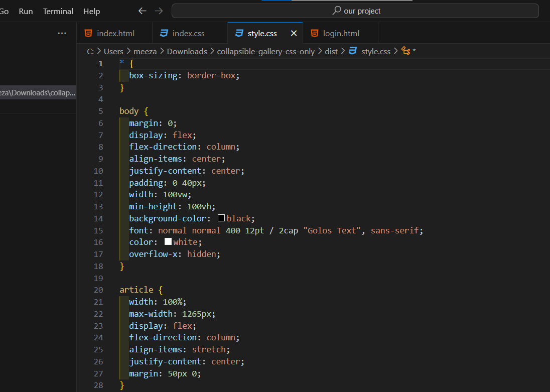Switch to the index.css tab
The height and width of the screenshot is (392, 550).
pyautogui.click(x=189, y=33)
